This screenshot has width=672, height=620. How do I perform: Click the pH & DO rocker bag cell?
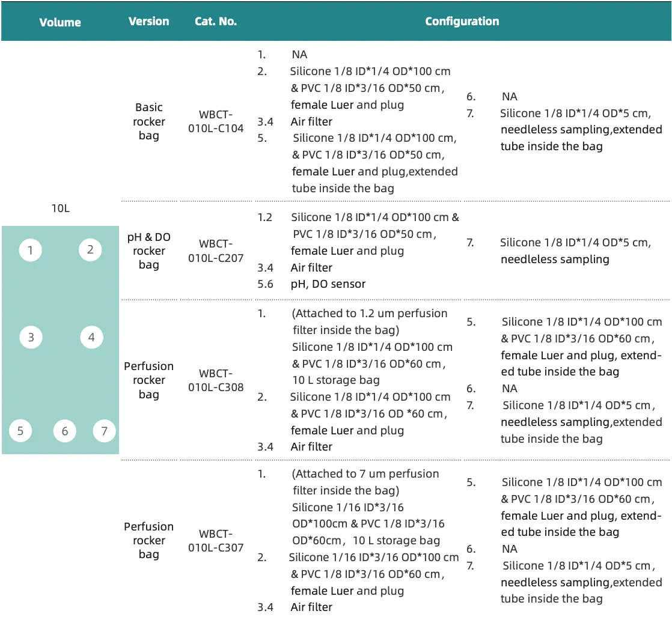[x=148, y=251]
